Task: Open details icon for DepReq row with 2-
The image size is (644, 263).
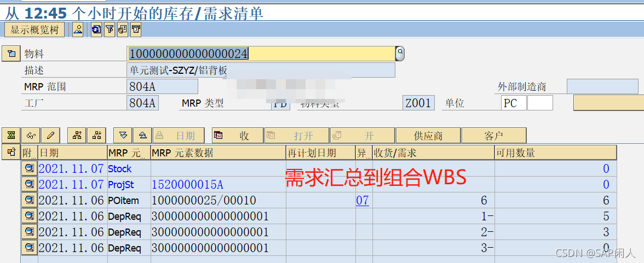Action: 29,232
